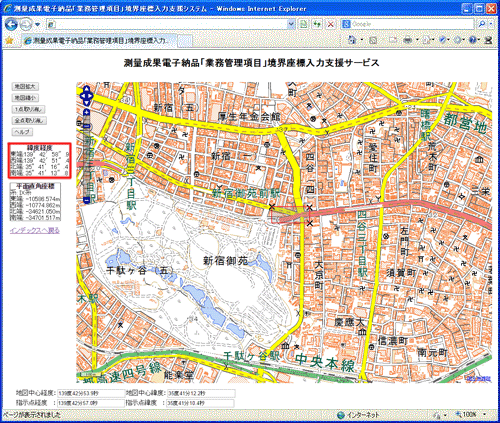Click the Feeds toolbar icon
Viewport: 500px width, 423px height.
point(373,40)
